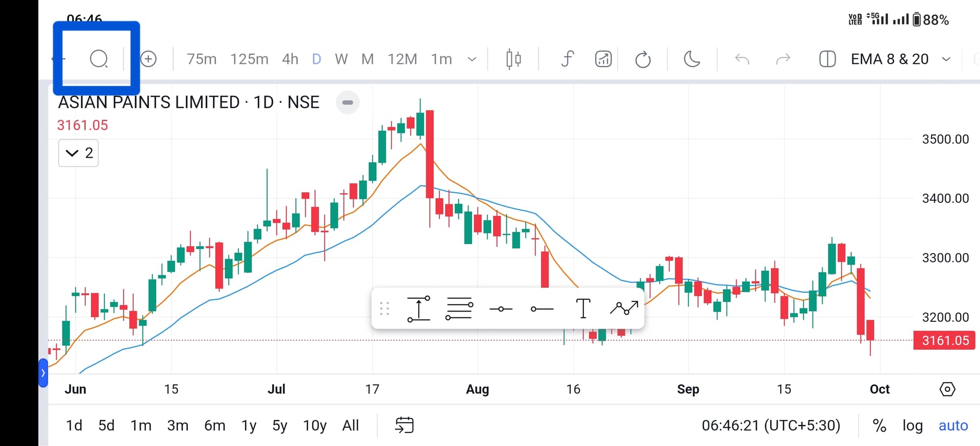
Task: Set date range to 5d
Action: (106, 426)
